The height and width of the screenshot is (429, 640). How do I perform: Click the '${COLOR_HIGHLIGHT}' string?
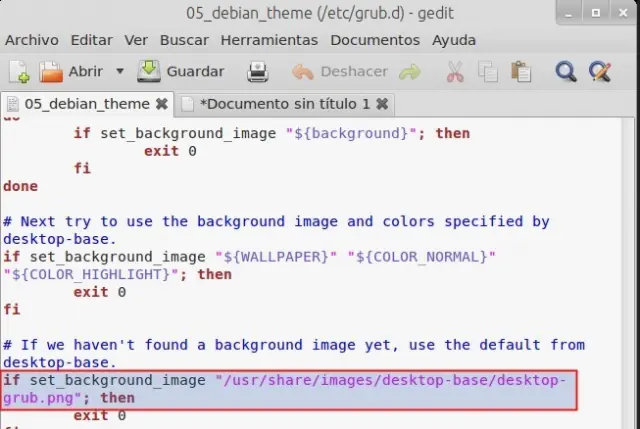(91, 274)
